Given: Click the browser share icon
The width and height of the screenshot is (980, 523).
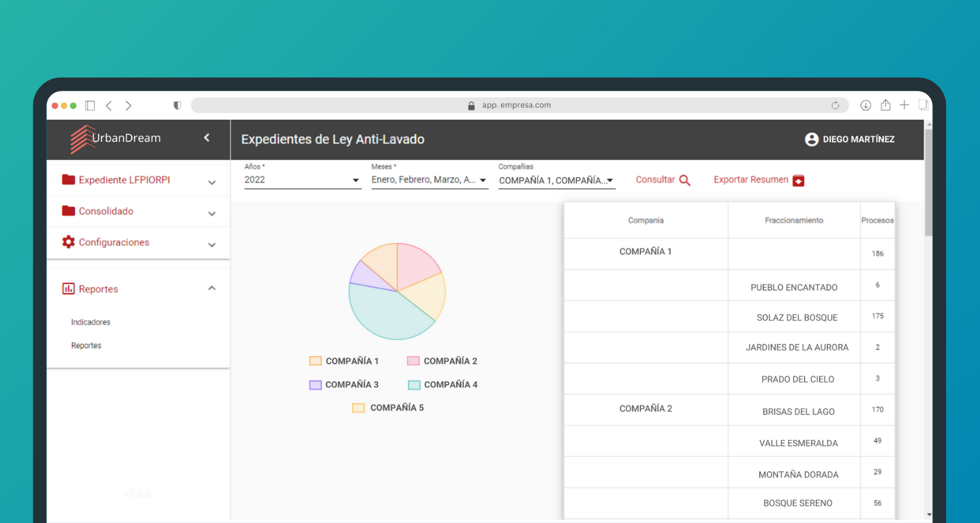Looking at the screenshot, I should click(x=885, y=105).
